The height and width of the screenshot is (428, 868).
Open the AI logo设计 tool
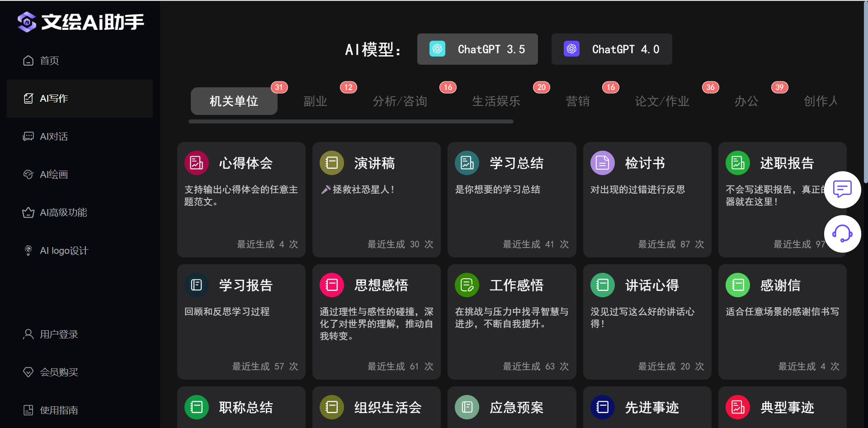[x=64, y=250]
